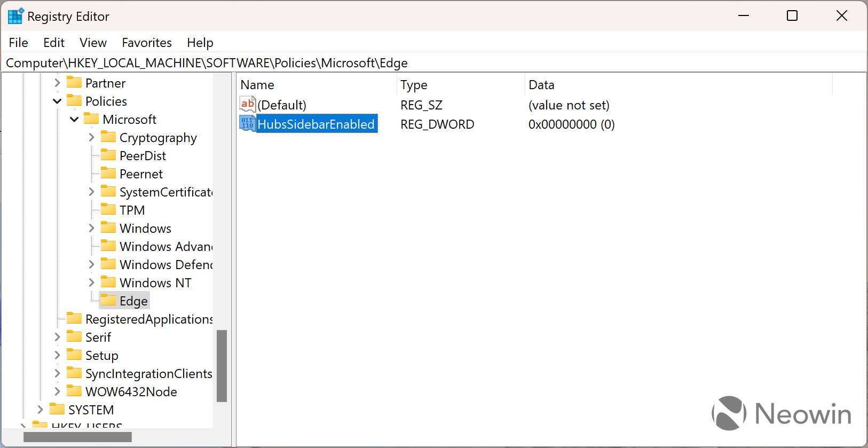Expand the Windows Defender key
The width and height of the screenshot is (868, 448).
91,264
